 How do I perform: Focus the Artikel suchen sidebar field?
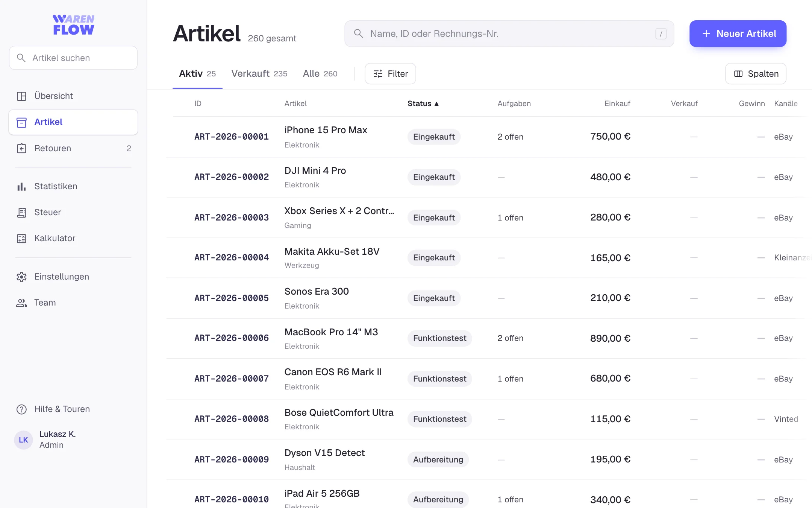click(x=73, y=58)
